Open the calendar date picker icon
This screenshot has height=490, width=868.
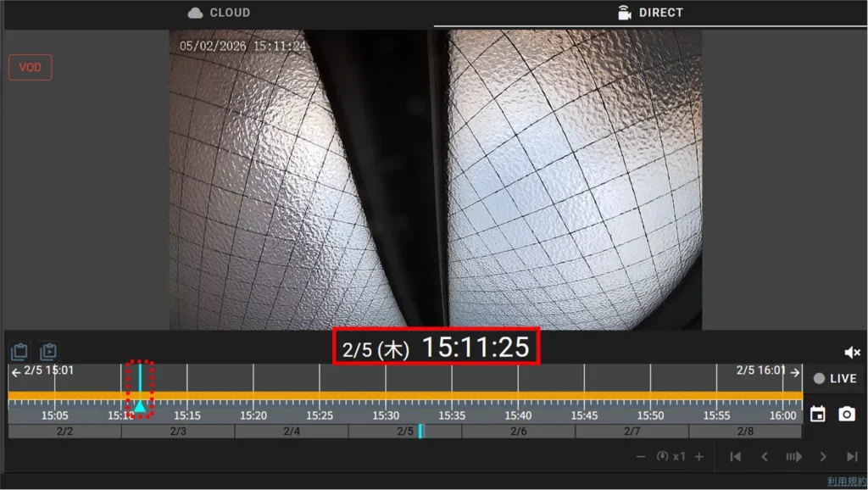click(x=818, y=415)
